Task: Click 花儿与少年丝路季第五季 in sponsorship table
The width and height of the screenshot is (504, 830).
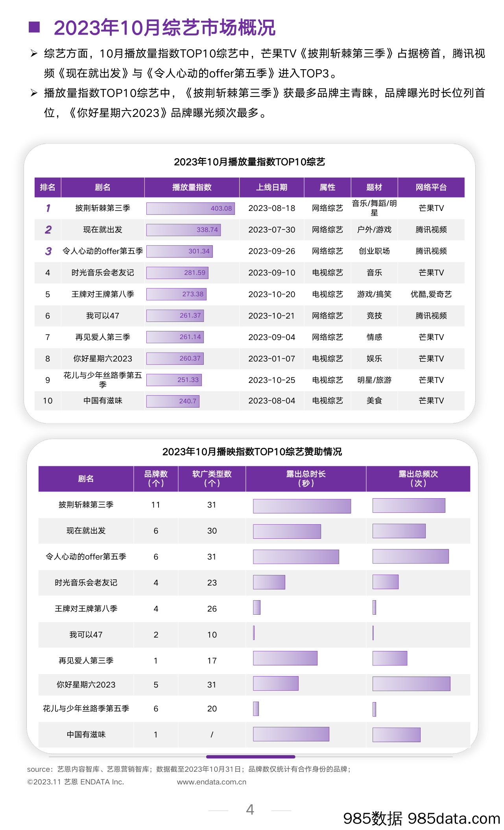Action: [86, 709]
